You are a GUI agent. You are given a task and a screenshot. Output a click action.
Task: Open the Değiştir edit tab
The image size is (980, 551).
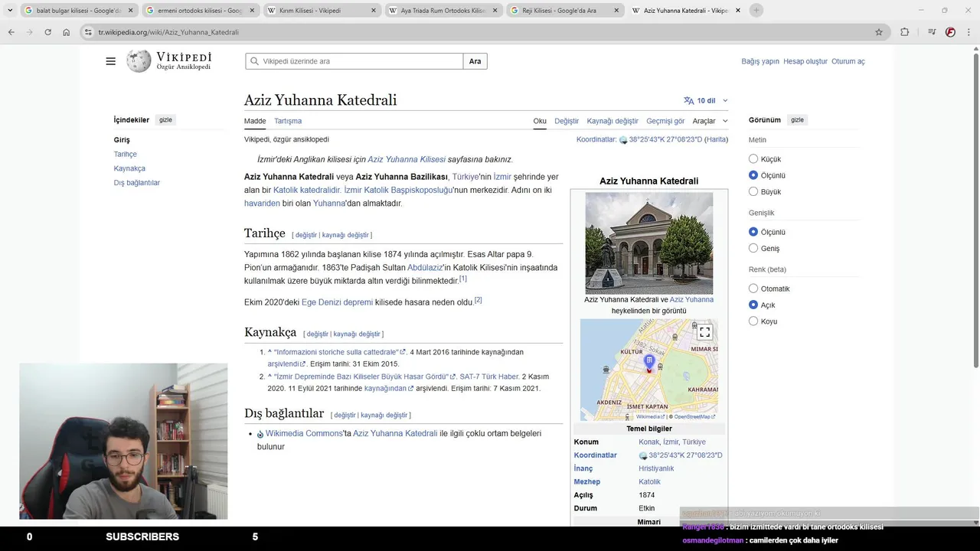click(x=567, y=121)
